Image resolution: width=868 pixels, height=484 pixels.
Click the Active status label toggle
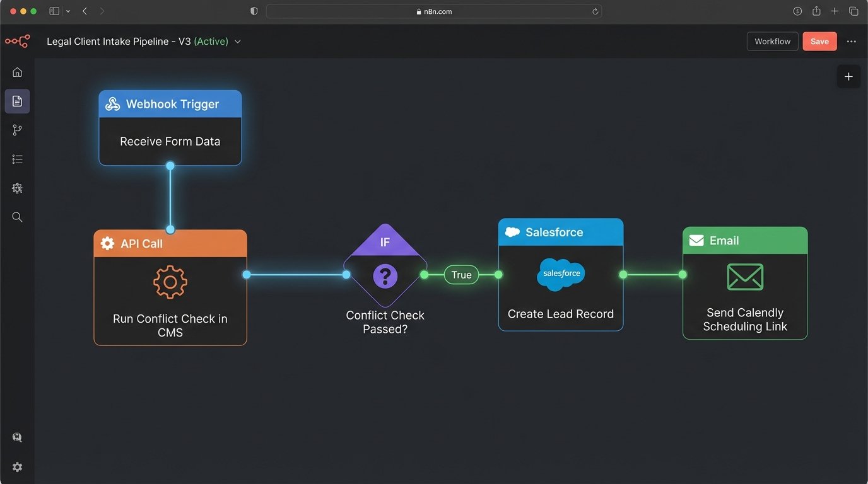[x=211, y=41]
